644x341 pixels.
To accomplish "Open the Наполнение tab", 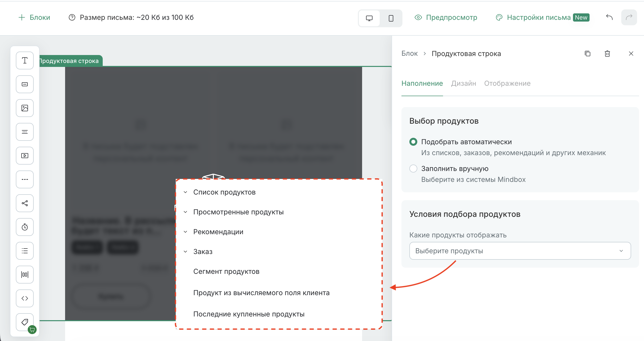I will tap(422, 83).
